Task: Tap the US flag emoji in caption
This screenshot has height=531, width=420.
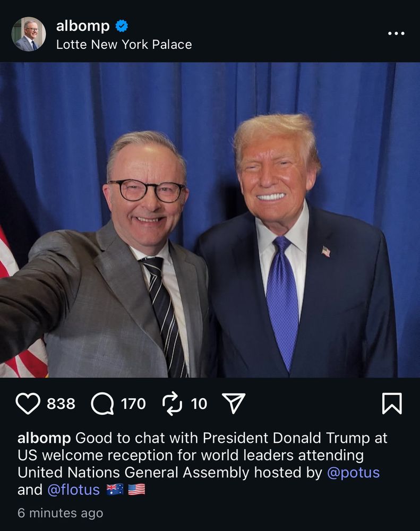Action: [x=136, y=490]
